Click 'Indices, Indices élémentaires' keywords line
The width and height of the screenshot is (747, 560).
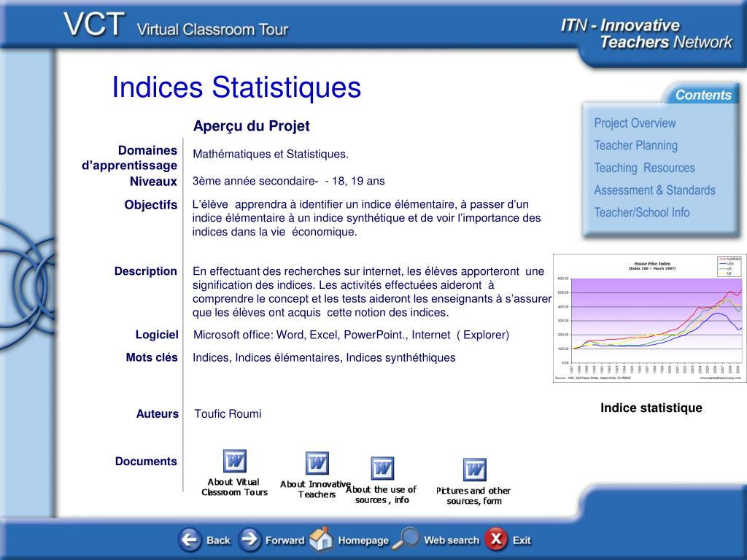pos(324,357)
